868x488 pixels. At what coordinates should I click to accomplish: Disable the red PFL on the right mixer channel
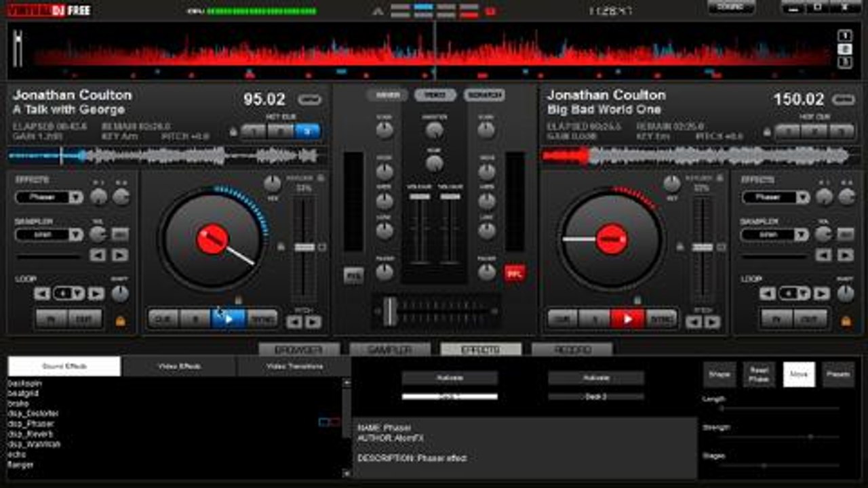[515, 273]
